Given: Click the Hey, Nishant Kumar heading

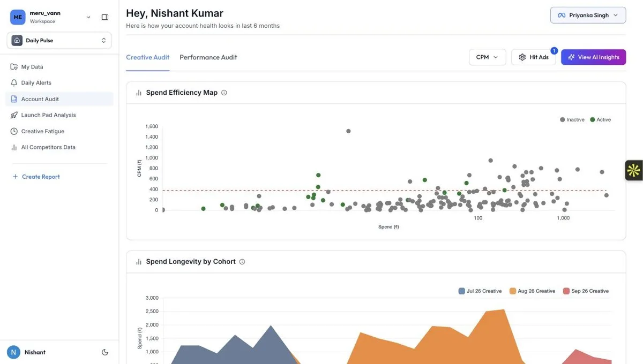Looking at the screenshot, I should (x=175, y=13).
